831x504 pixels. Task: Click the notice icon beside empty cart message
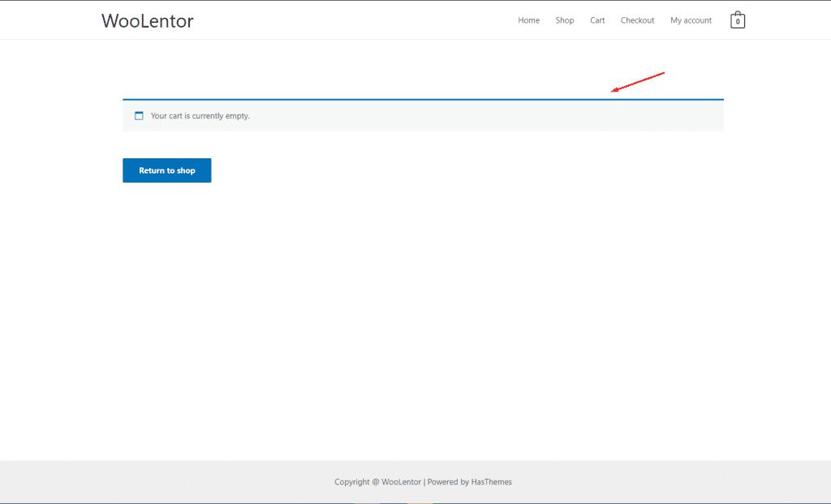pos(139,116)
